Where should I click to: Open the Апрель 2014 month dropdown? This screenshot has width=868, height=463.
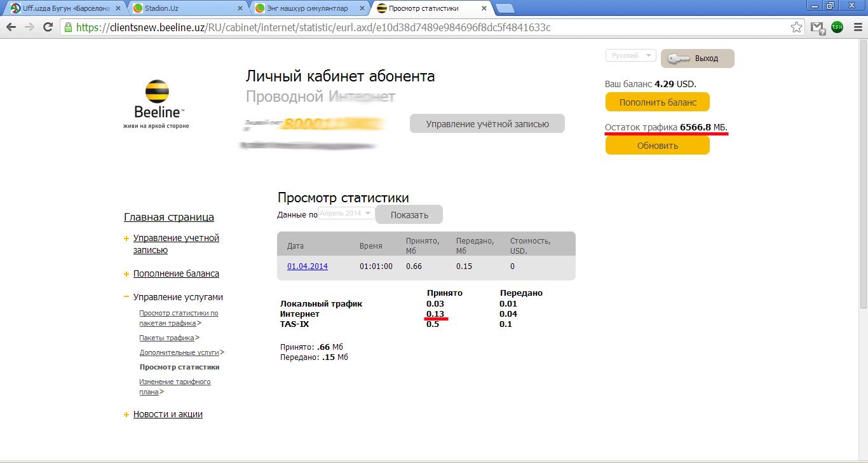pos(346,214)
